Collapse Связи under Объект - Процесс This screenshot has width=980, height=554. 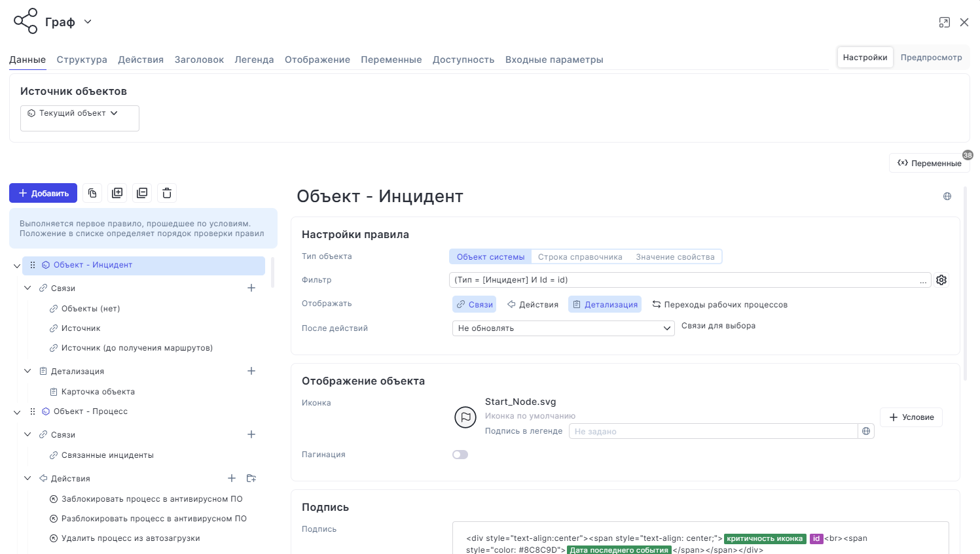tap(27, 434)
